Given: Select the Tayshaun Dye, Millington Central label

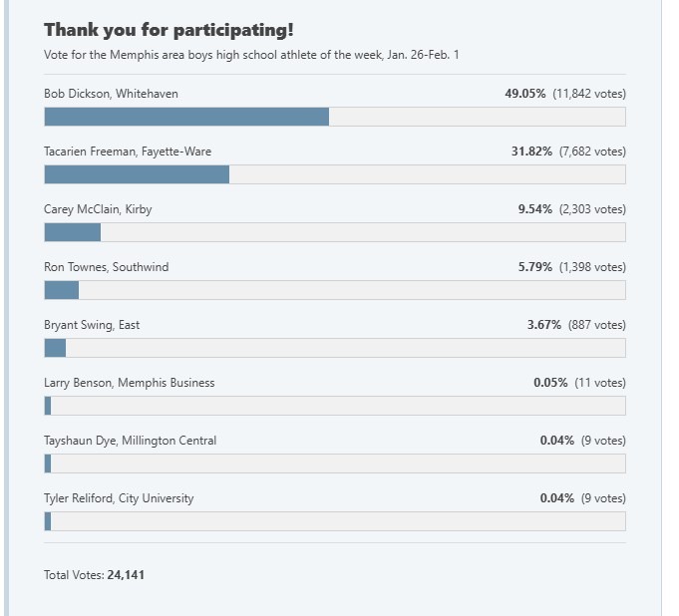Looking at the screenshot, I should tap(130, 441).
